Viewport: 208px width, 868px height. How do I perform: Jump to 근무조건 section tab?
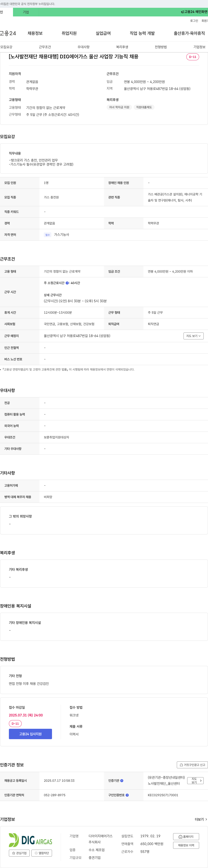(x=45, y=47)
